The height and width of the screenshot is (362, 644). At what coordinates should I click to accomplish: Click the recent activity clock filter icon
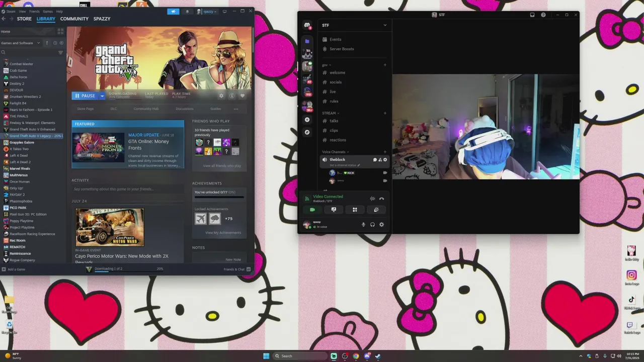(x=55, y=43)
